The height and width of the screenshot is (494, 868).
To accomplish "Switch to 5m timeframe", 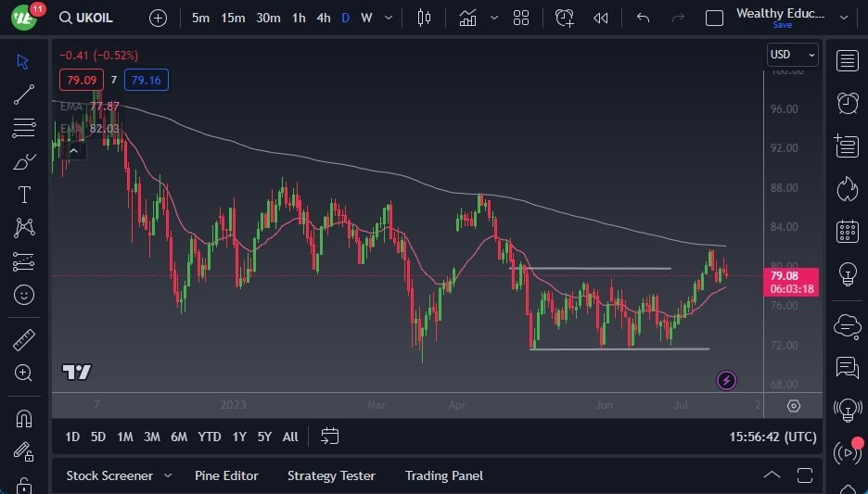I will pyautogui.click(x=200, y=19).
